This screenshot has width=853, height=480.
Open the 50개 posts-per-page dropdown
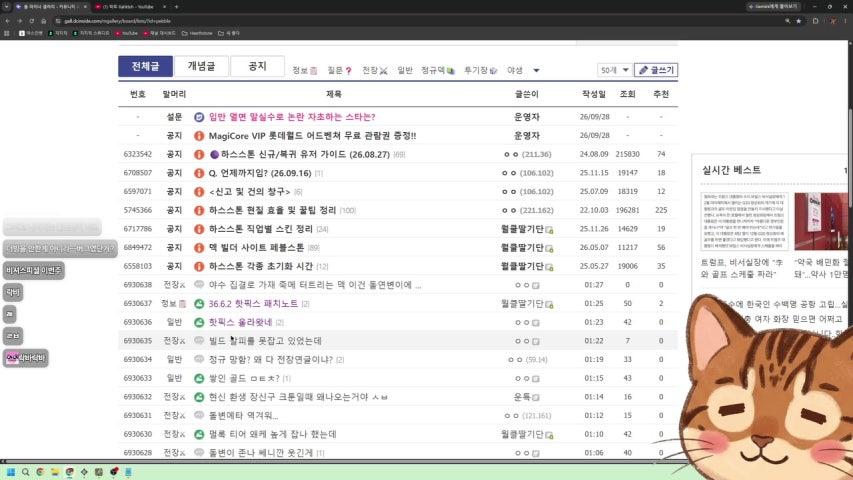614,70
